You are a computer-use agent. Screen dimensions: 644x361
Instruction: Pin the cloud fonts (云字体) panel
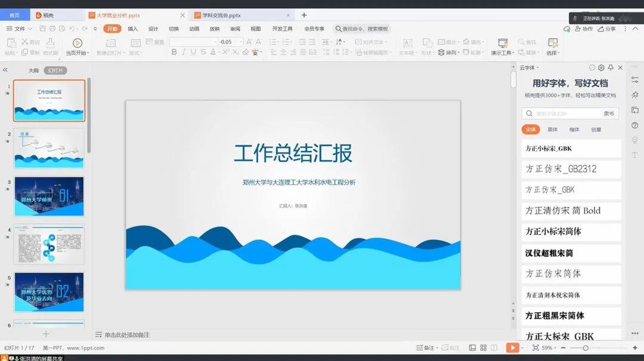tap(611, 68)
